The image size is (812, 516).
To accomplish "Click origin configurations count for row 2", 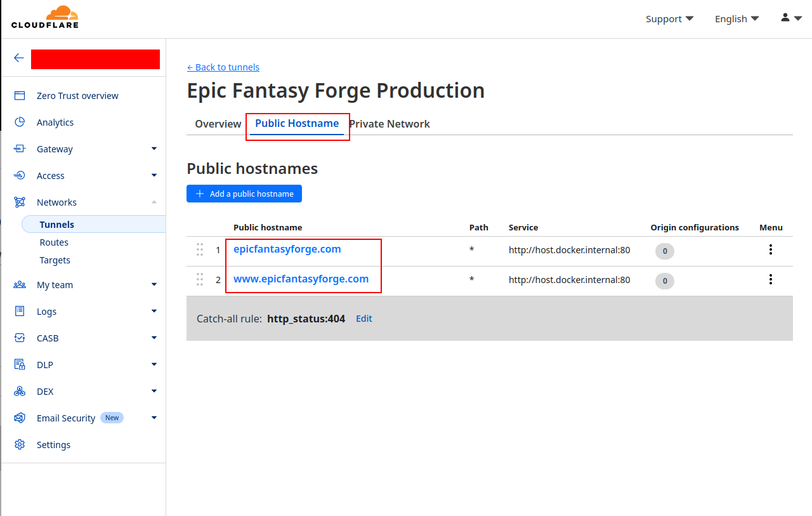I will [665, 281].
